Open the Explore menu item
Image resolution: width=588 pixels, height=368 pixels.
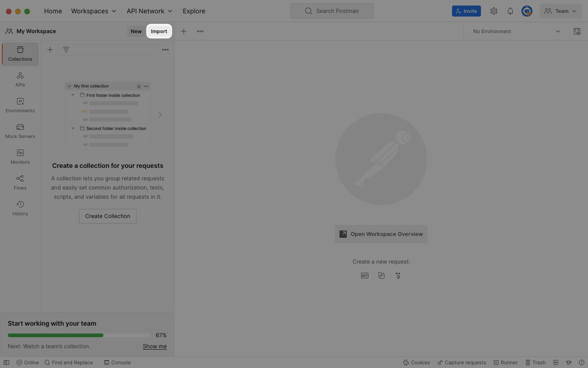194,11
